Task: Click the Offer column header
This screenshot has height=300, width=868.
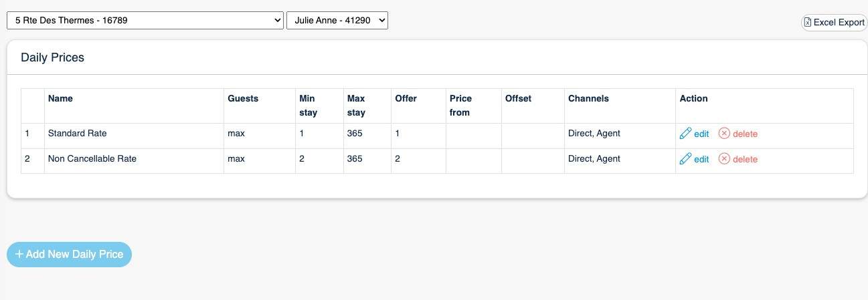Action: (406, 98)
